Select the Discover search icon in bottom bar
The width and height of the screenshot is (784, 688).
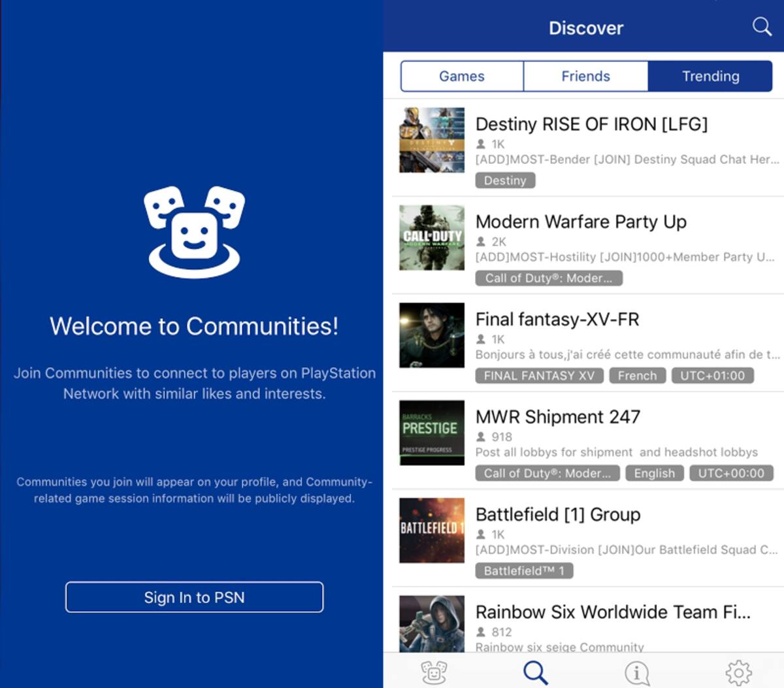point(535,672)
